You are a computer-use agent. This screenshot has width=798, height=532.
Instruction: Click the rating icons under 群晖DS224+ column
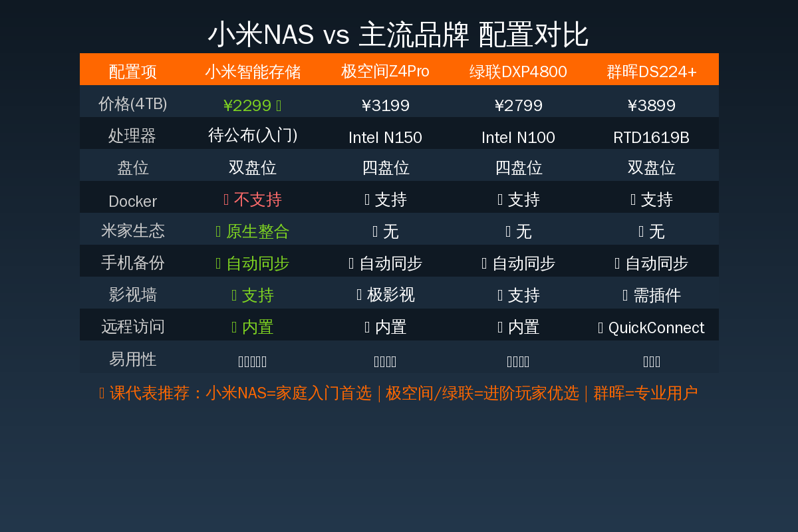tap(652, 362)
